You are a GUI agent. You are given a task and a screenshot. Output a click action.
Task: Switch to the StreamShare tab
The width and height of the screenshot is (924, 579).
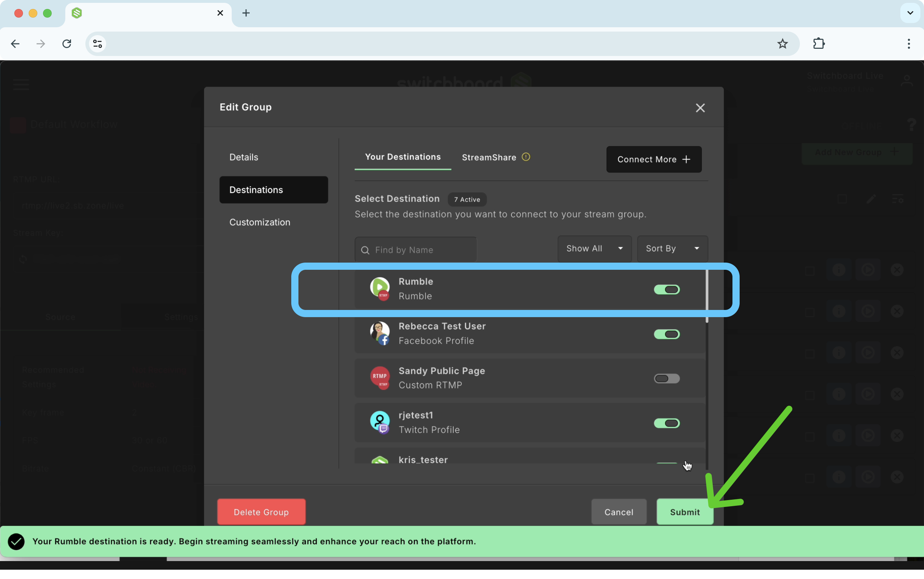(489, 157)
